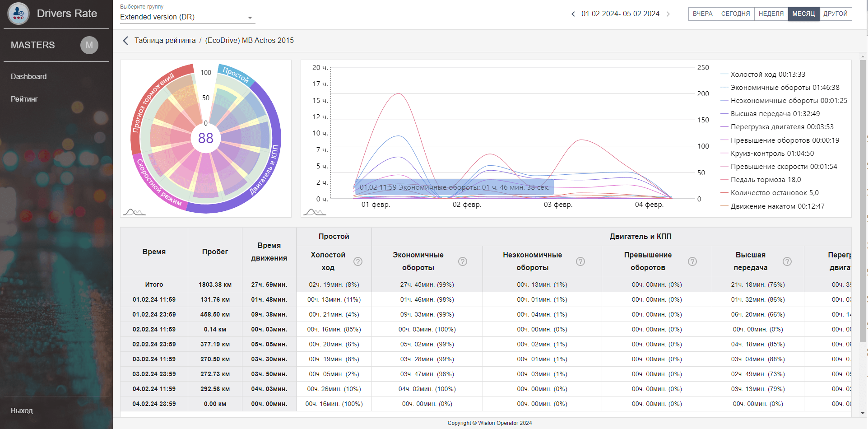The width and height of the screenshot is (868, 429).
Task: Select the НЕДЕЛЯ period tab
Action: click(x=771, y=14)
